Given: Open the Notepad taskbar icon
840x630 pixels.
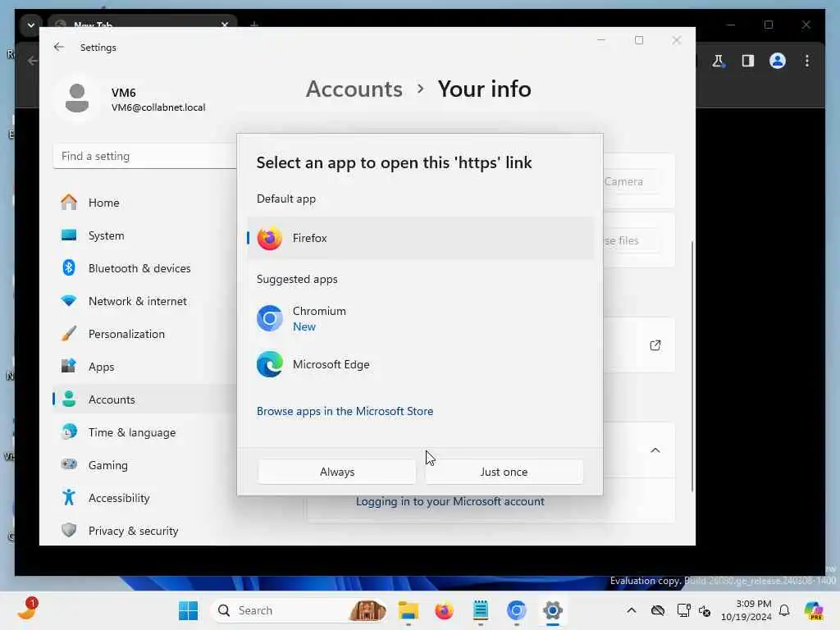Looking at the screenshot, I should 481,610.
